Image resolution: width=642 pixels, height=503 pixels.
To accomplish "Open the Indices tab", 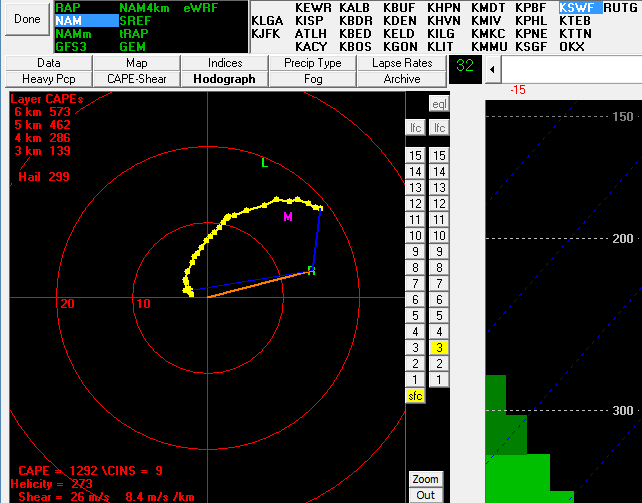I will 225,63.
